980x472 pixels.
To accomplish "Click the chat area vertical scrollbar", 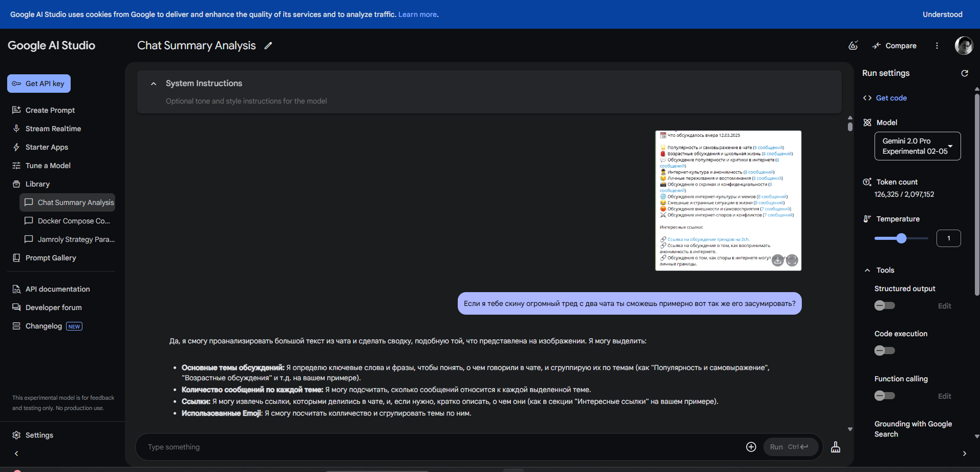I will pos(850,126).
